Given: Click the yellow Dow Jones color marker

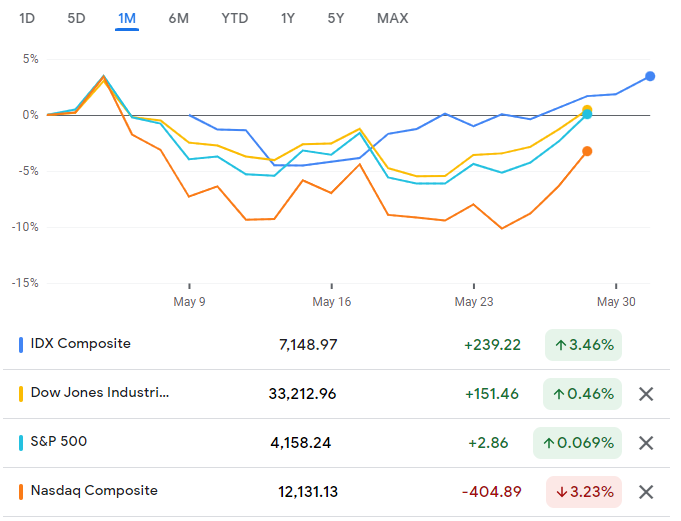Looking at the screenshot, I should [22, 394].
